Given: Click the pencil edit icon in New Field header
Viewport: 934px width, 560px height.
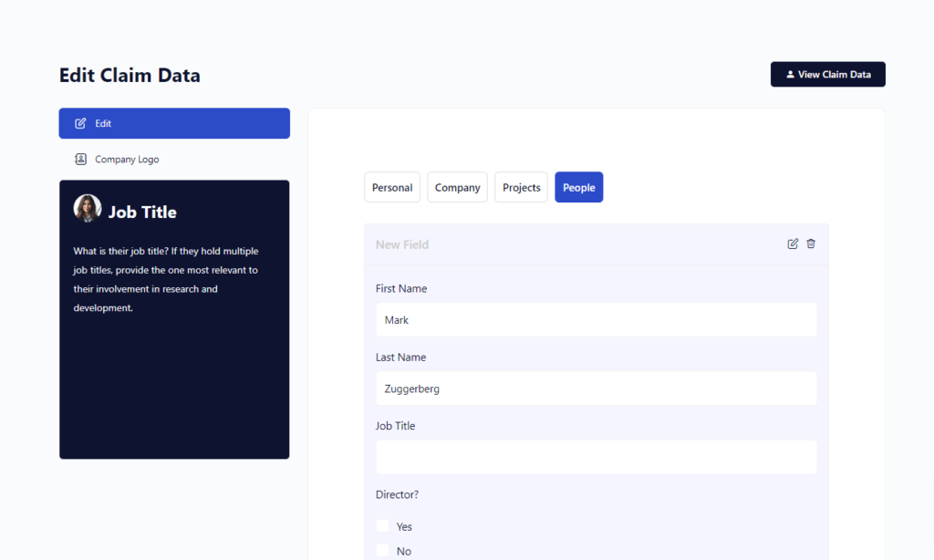Looking at the screenshot, I should coord(793,244).
